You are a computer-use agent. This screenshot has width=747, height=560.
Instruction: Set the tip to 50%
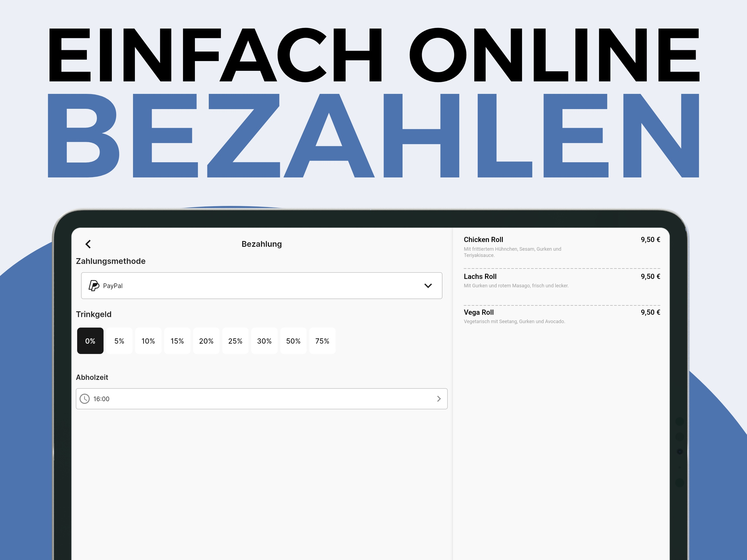[x=293, y=341]
